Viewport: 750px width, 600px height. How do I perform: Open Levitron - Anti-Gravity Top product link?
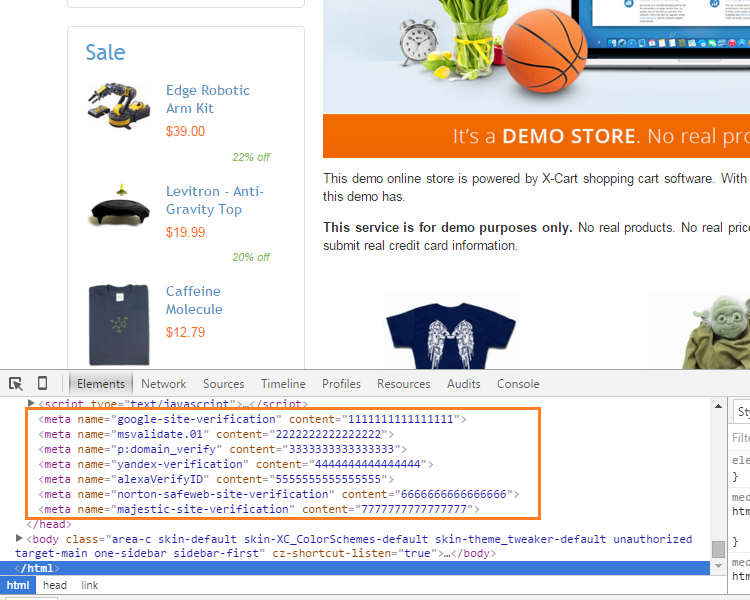pos(215,200)
